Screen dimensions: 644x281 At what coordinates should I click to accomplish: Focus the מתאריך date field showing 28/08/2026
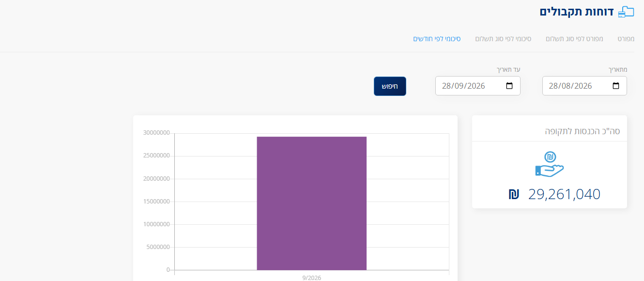point(584,86)
